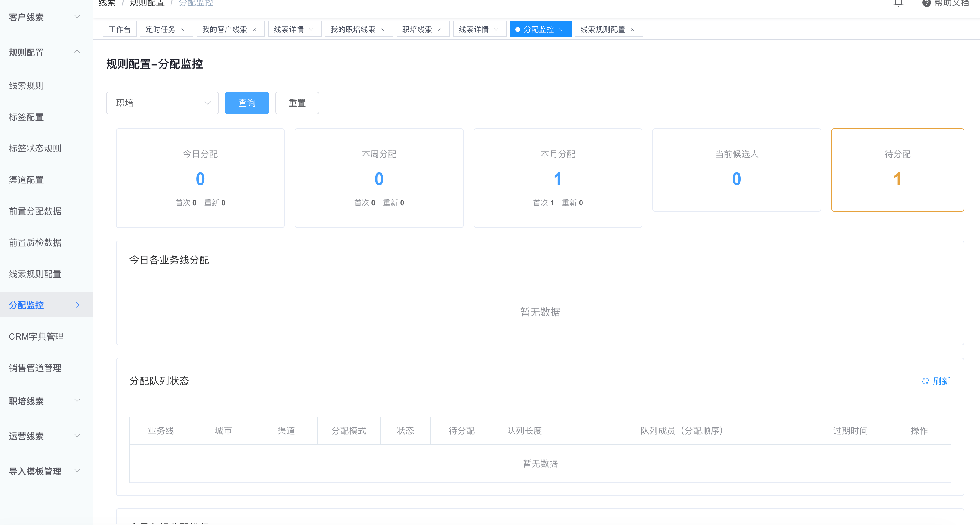Viewport: 980px width, 525px height.
Task: Click the 业务线 column header
Action: point(161,431)
